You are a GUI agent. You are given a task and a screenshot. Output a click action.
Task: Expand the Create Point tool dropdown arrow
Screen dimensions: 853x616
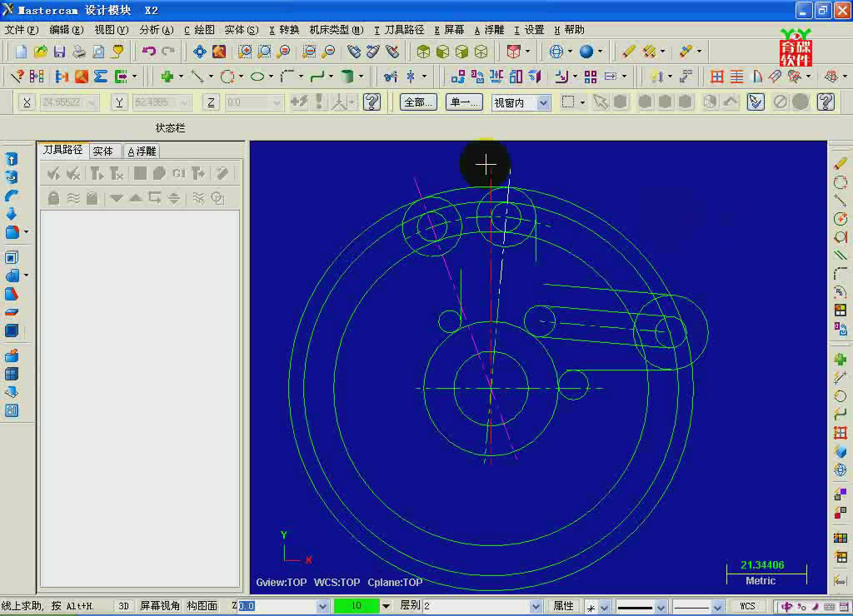click(x=181, y=77)
